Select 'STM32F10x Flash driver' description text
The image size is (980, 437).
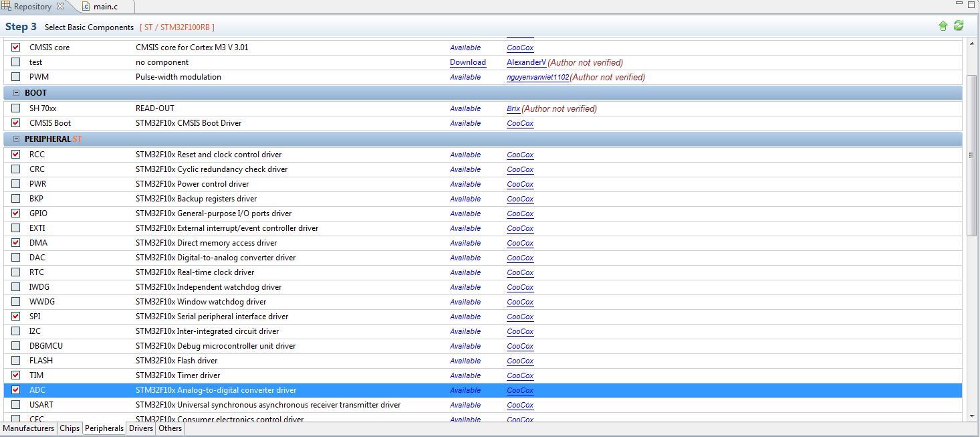[x=176, y=361]
